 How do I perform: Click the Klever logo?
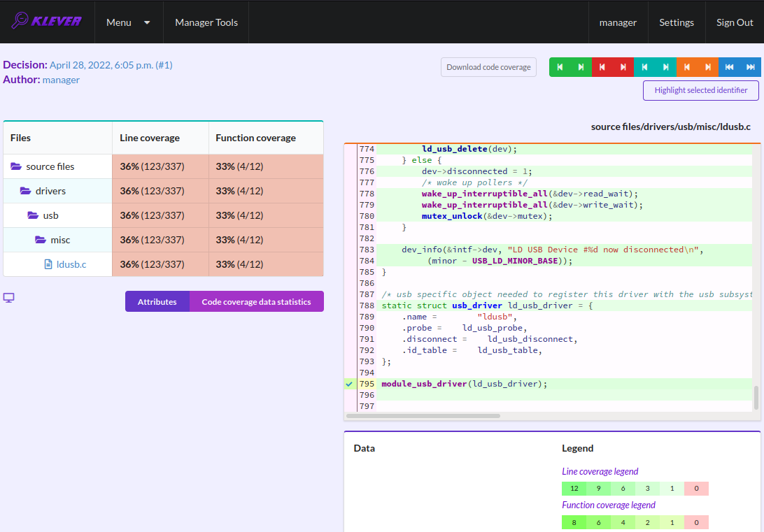pyautogui.click(x=47, y=21)
